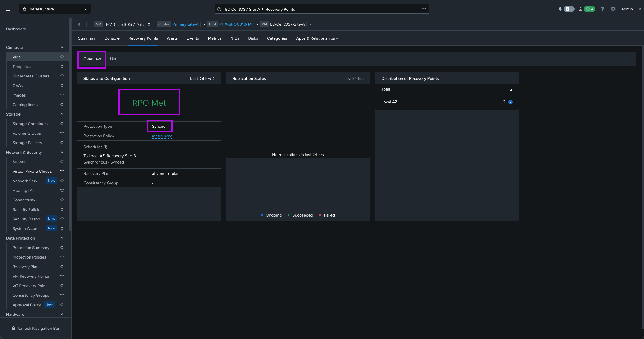Viewport: 644px width, 339px height.
Task: Click the global search input field
Action: pos(322,9)
